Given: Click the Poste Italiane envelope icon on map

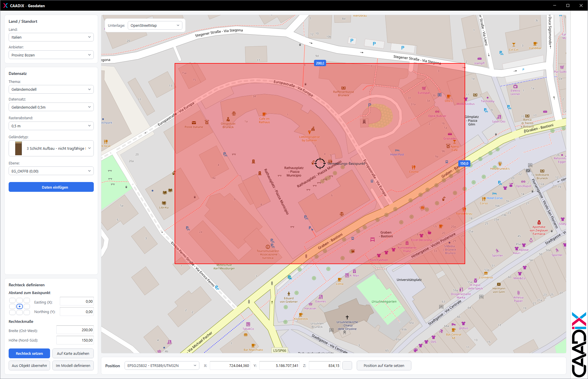Looking at the screenshot, I should 194,123.
